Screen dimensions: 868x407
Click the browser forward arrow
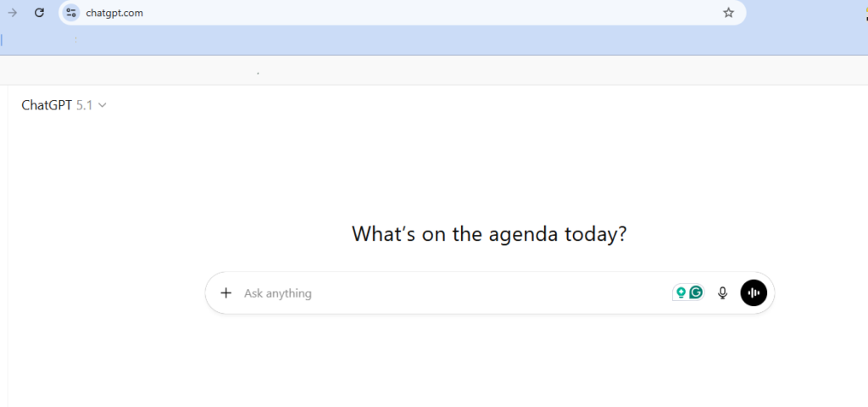(13, 13)
